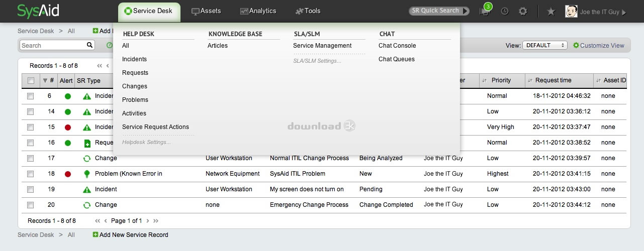Screen dimensions: 644x251
Task: Open Joe the IT Guy user menu
Action: coord(602,12)
